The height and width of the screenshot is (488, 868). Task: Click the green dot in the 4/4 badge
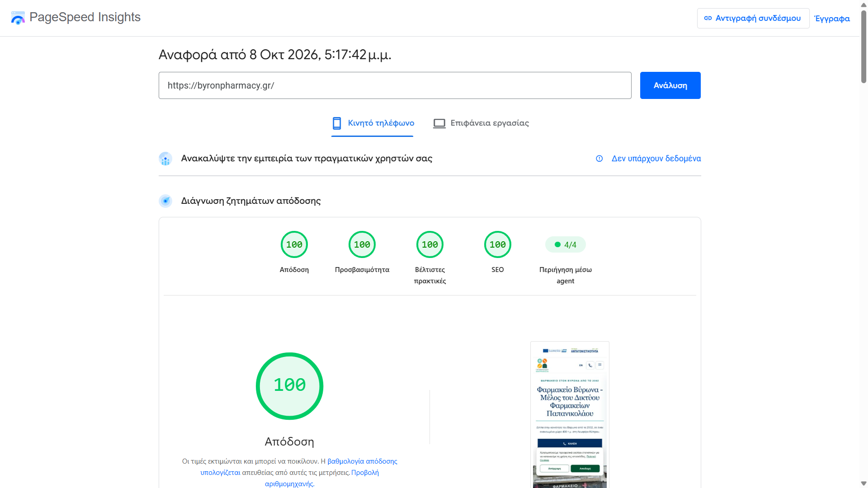[558, 244]
